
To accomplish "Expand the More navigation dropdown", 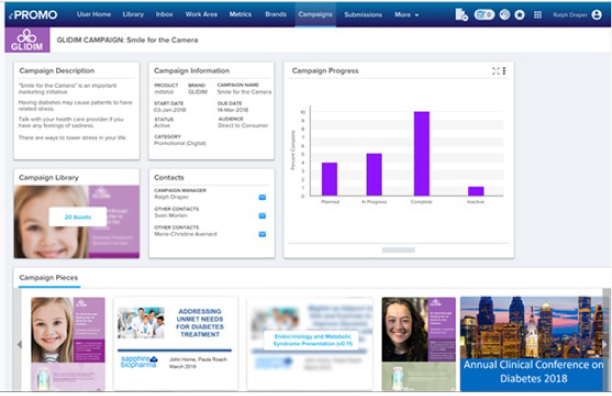I will click(x=406, y=15).
